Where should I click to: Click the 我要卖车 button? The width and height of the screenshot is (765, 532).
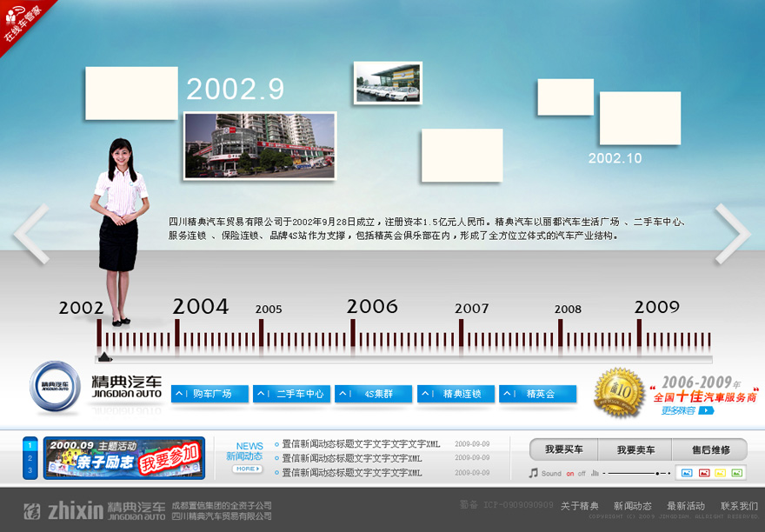point(635,449)
